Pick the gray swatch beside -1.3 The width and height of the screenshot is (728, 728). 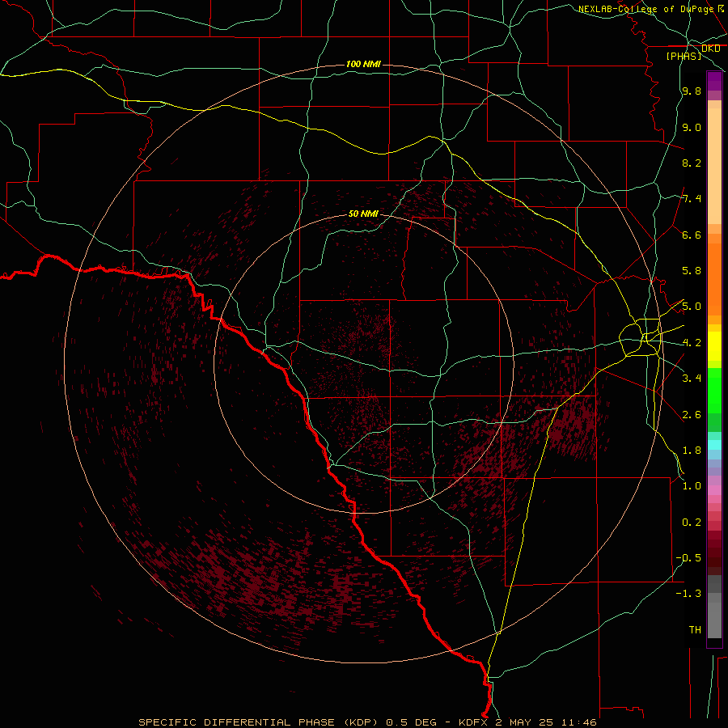coord(714,598)
